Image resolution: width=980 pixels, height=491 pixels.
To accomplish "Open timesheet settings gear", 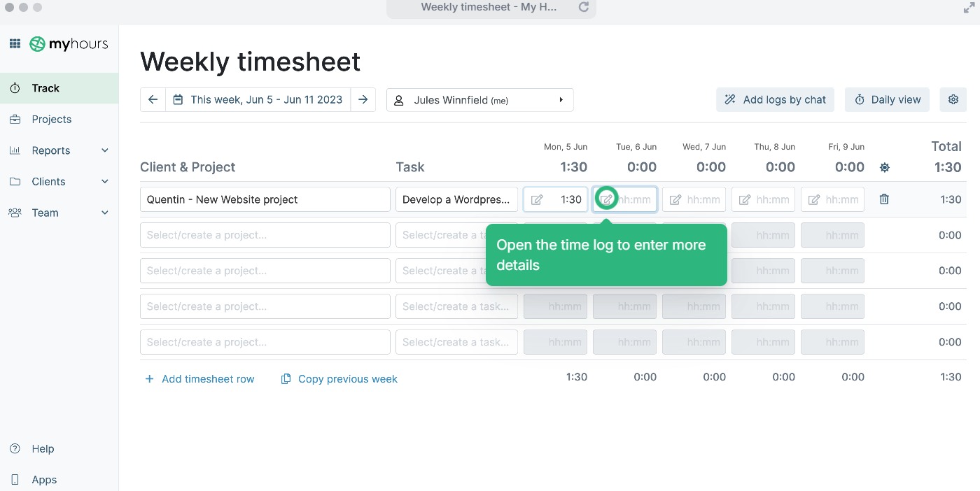I will pos(953,100).
